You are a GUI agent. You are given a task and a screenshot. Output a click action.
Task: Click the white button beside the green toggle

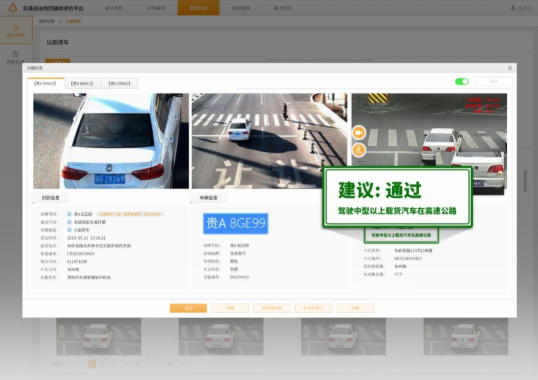click(494, 82)
